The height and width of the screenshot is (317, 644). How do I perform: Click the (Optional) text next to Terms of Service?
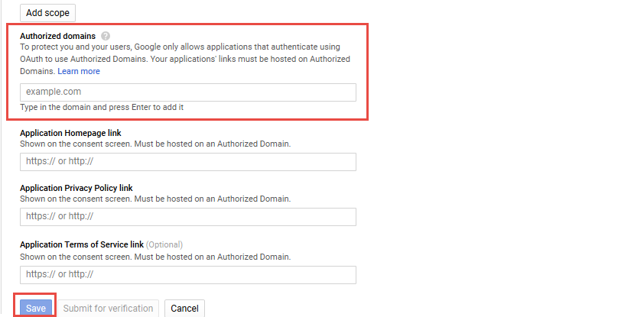pos(164,244)
